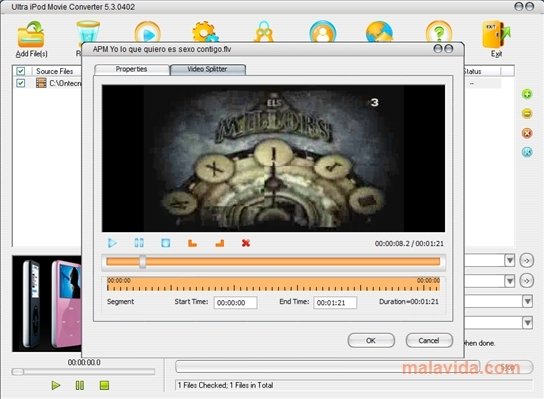Image resolution: width=544 pixels, height=399 pixels.
Task: Open the orange gear settings toolbar icon
Action: pos(205,32)
